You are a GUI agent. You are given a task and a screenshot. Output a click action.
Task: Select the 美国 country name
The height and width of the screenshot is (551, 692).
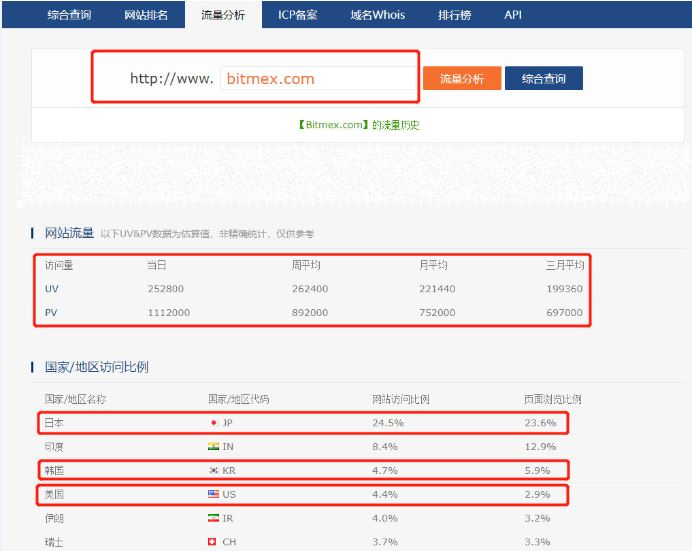tap(54, 494)
